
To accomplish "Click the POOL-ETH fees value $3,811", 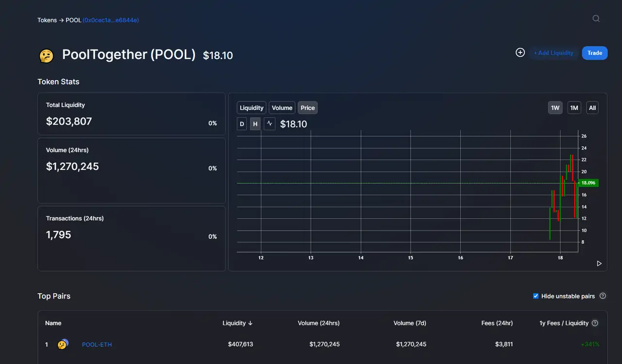I will [503, 345].
